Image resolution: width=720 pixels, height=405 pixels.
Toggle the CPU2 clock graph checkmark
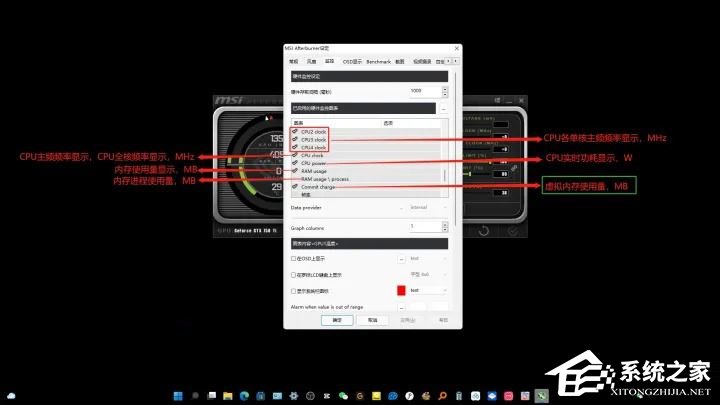pyautogui.click(x=295, y=131)
